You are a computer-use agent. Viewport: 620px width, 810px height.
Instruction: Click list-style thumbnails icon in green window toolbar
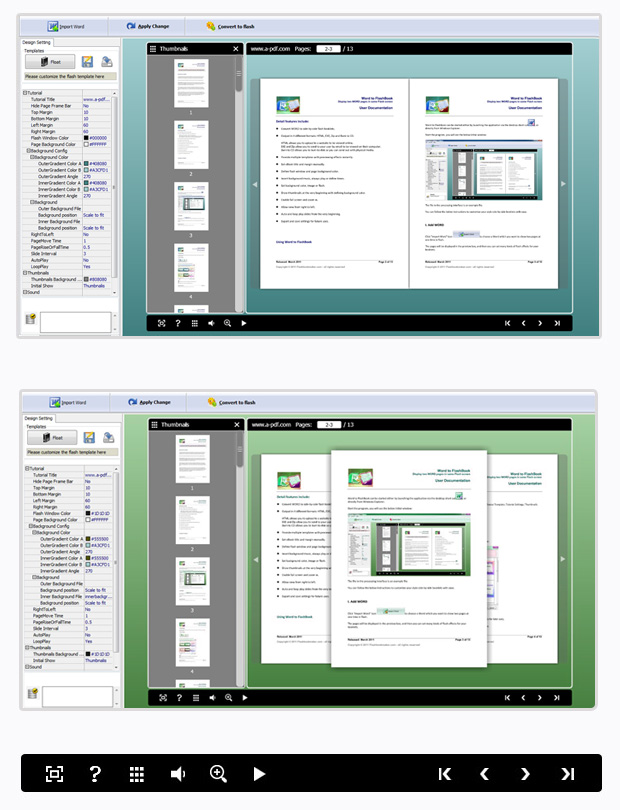click(196, 698)
